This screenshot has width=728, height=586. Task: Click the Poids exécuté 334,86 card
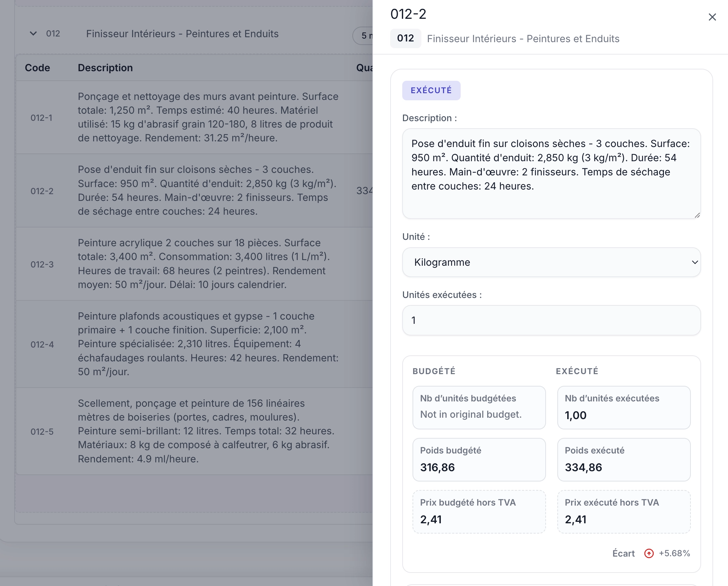point(624,460)
